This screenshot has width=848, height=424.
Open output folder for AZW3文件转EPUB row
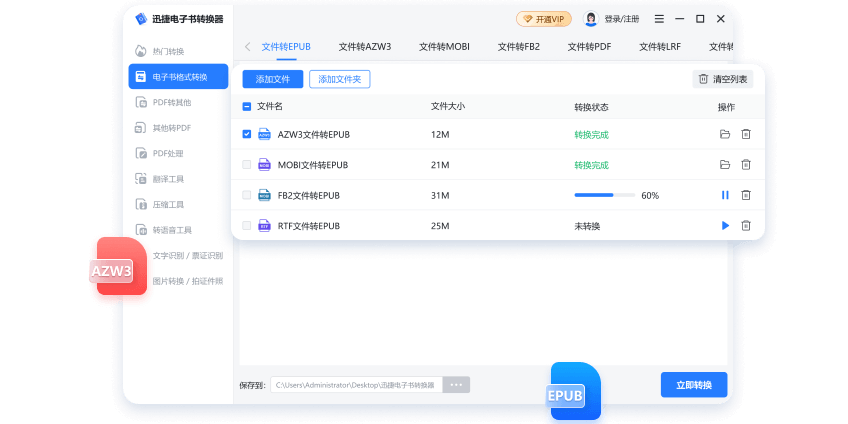[x=725, y=135]
